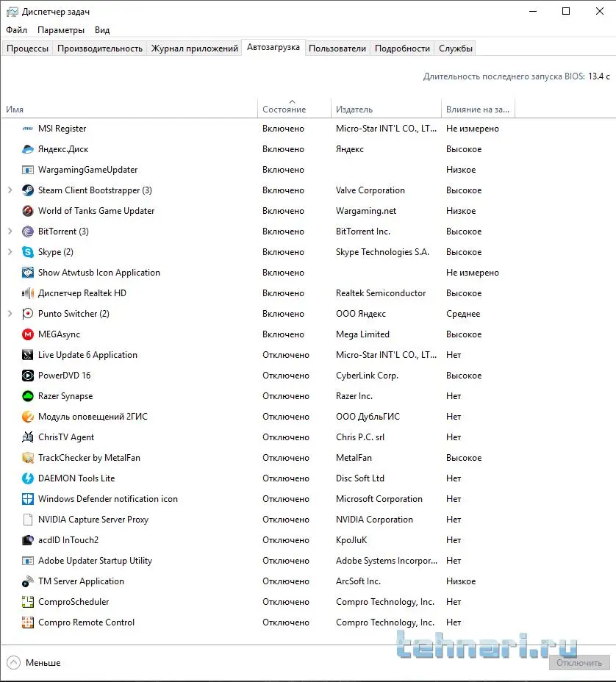Select World of Tanks Game Updater icon
Screen dimensions: 616x682
(x=28, y=211)
